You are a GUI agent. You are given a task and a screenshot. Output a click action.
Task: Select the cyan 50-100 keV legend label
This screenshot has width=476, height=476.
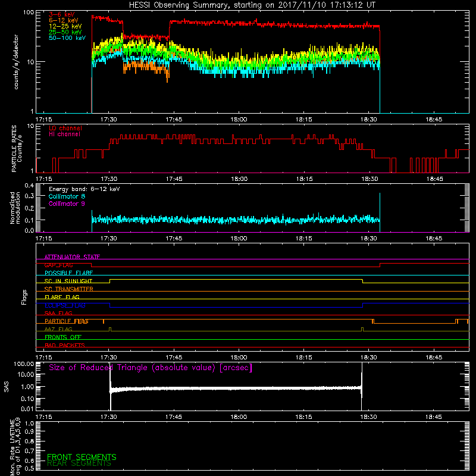coord(67,37)
